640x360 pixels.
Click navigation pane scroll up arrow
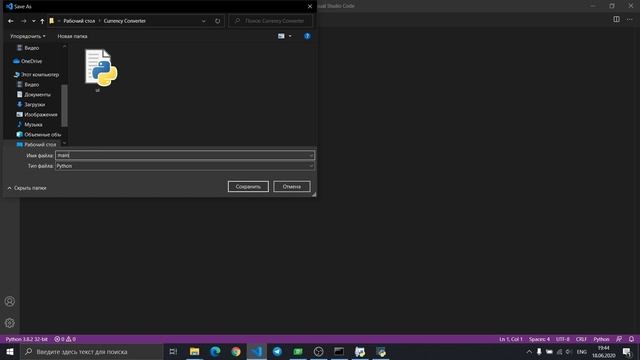pyautogui.click(x=64, y=47)
